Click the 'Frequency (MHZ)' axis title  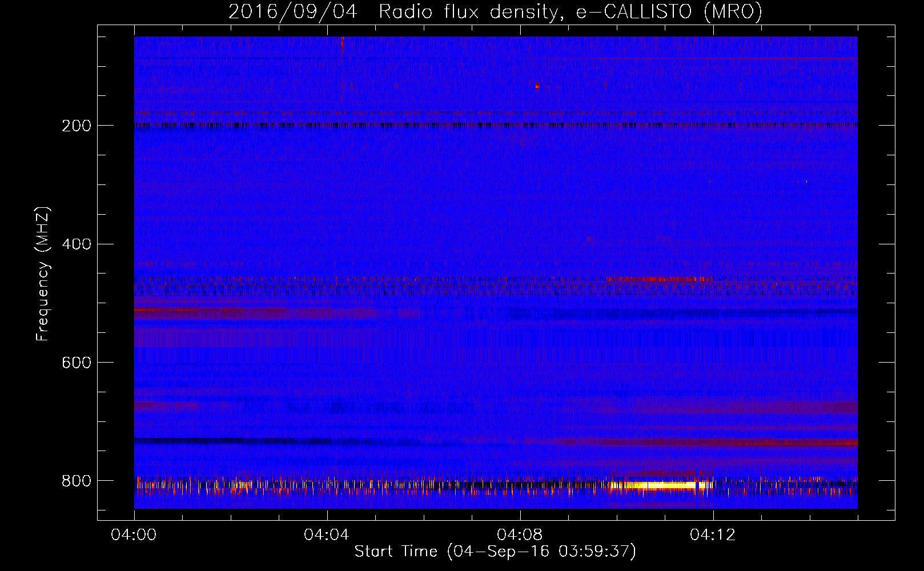click(43, 274)
